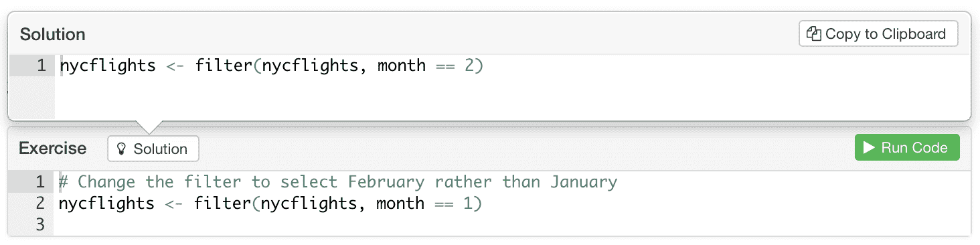Screen dimensions: 980x245
Task: Click line number 1 in exercise gutter
Action: coord(40,182)
